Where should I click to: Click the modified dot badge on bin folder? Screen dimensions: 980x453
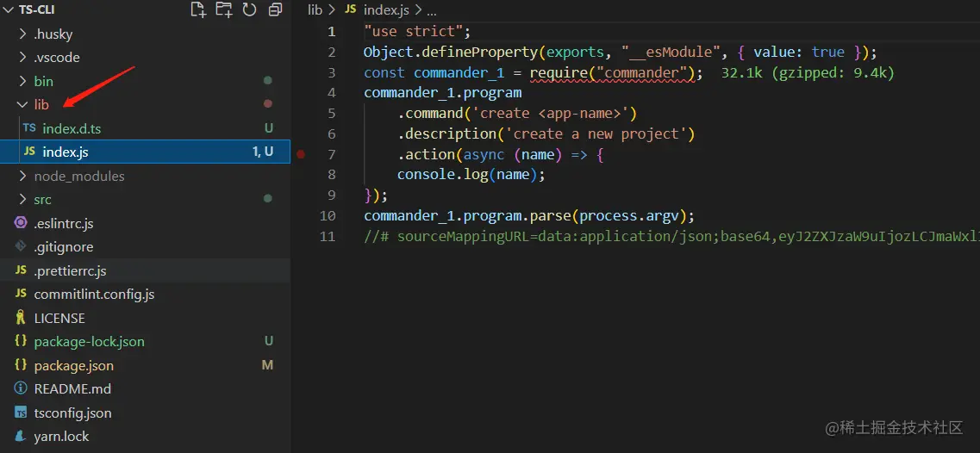[268, 81]
